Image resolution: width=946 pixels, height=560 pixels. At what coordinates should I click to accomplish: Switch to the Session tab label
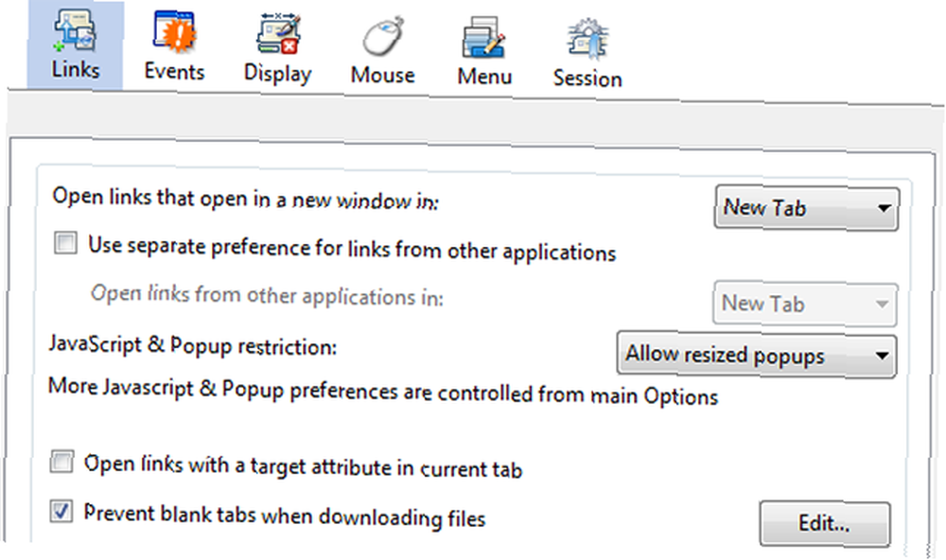(x=587, y=79)
